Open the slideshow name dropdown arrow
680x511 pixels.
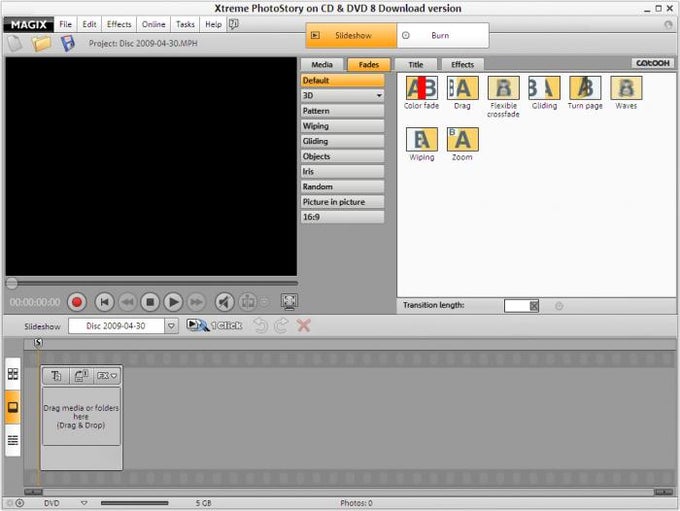point(171,326)
